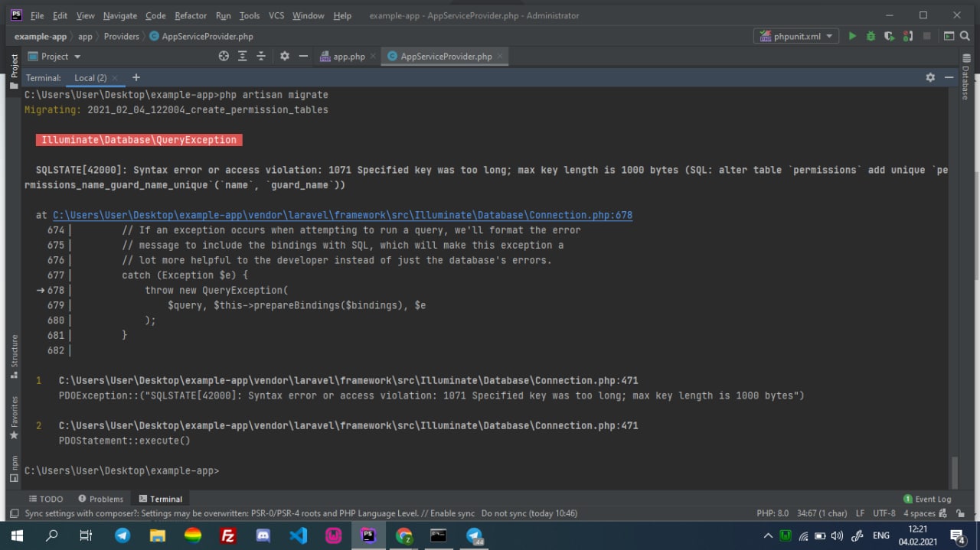The width and height of the screenshot is (980, 550).
Task: Run the phpunit.xml configuration
Action: point(852,36)
